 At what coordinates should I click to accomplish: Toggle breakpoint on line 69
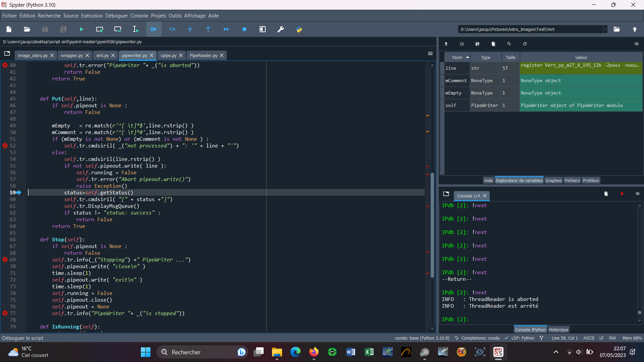point(5,260)
